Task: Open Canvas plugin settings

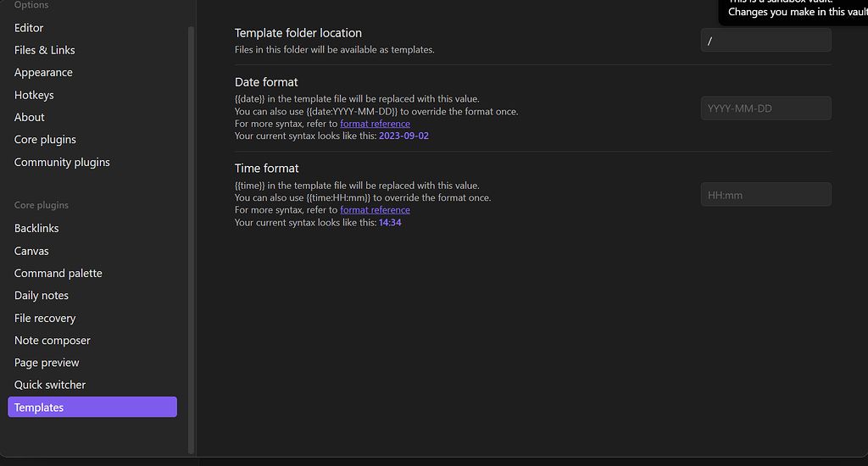Action: pyautogui.click(x=31, y=251)
